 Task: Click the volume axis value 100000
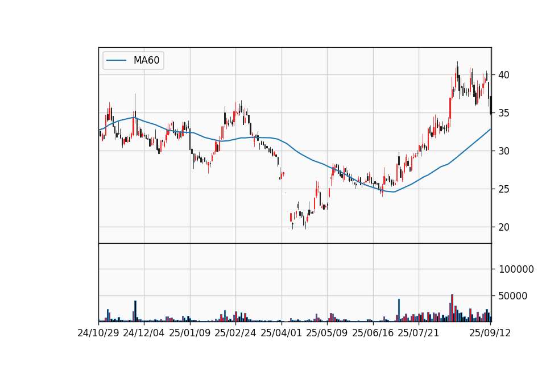[x=516, y=269]
